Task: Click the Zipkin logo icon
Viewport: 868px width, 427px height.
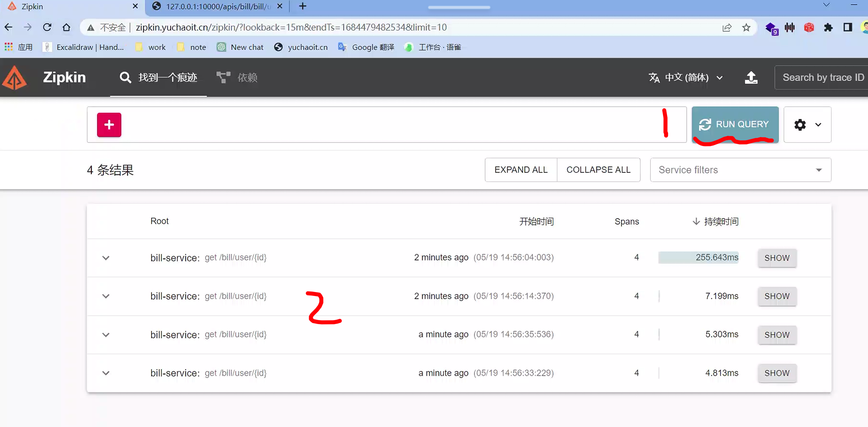Action: coord(14,78)
